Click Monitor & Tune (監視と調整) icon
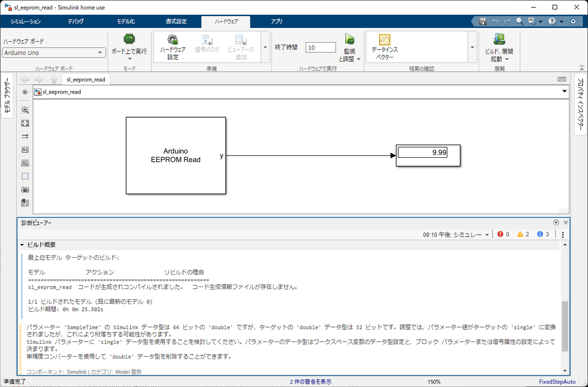Image resolution: width=588 pixels, height=387 pixels. (x=350, y=40)
